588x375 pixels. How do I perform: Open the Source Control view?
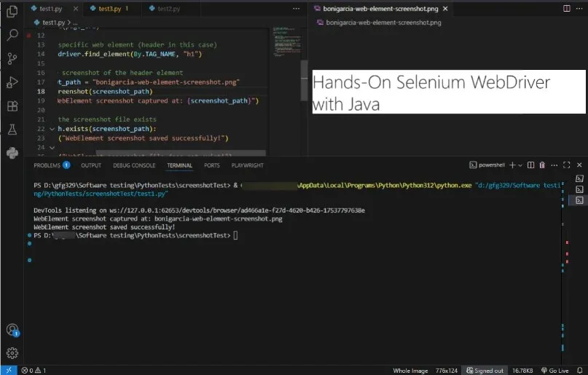click(x=12, y=58)
